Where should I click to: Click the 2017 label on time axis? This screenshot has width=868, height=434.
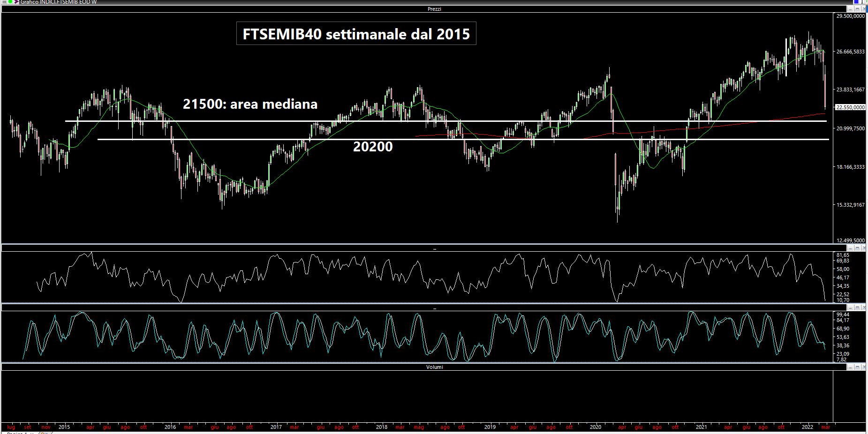point(276,427)
